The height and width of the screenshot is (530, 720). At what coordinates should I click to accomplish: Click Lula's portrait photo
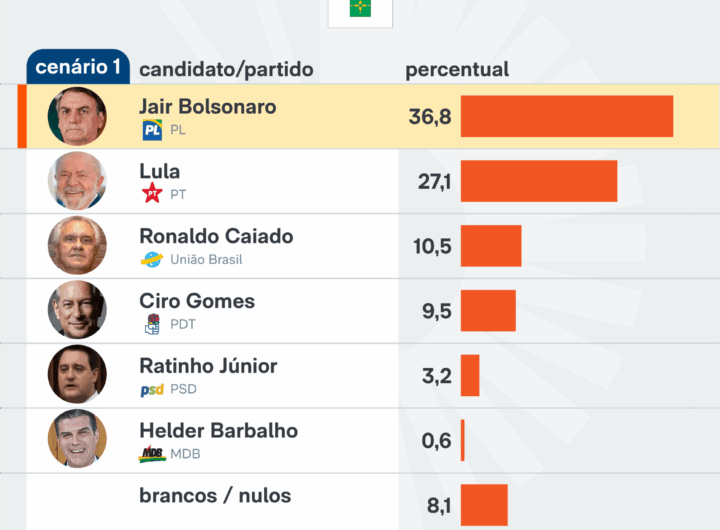(x=77, y=181)
